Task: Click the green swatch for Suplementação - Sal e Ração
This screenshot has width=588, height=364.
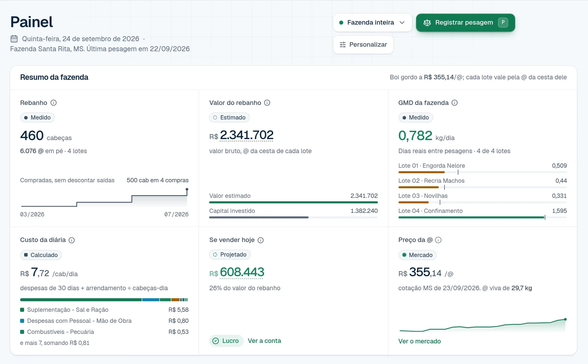Action: click(22, 310)
